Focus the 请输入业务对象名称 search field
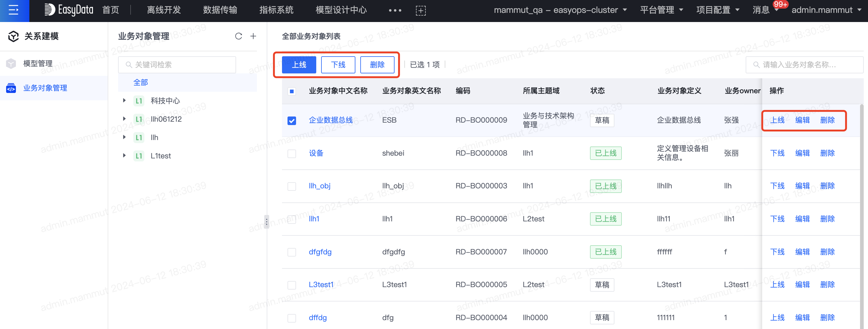868x329 pixels. 804,65
